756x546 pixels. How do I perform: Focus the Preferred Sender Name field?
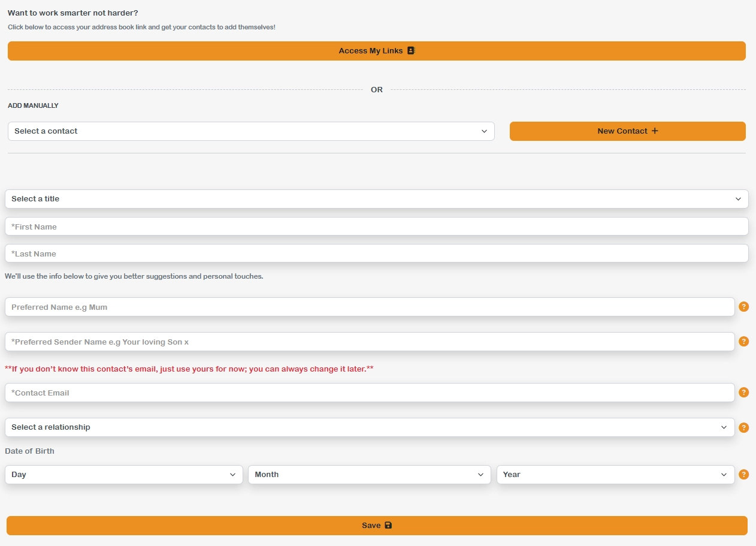pyautogui.click(x=369, y=342)
